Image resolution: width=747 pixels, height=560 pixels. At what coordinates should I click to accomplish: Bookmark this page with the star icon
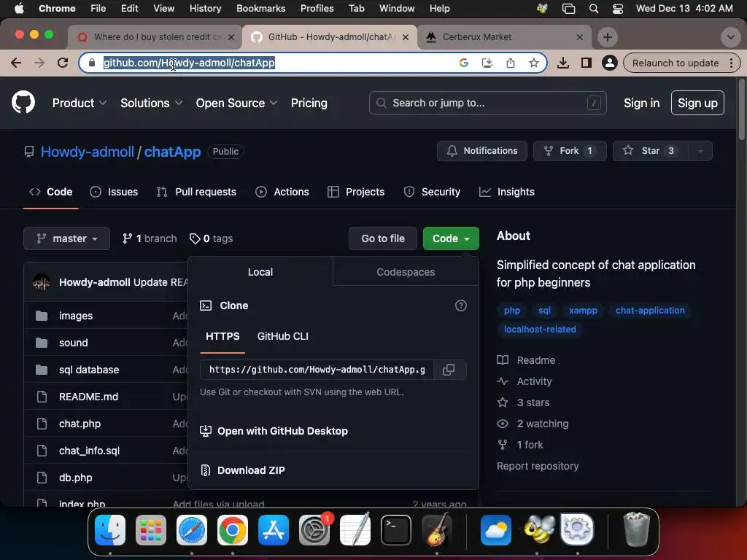[534, 63]
